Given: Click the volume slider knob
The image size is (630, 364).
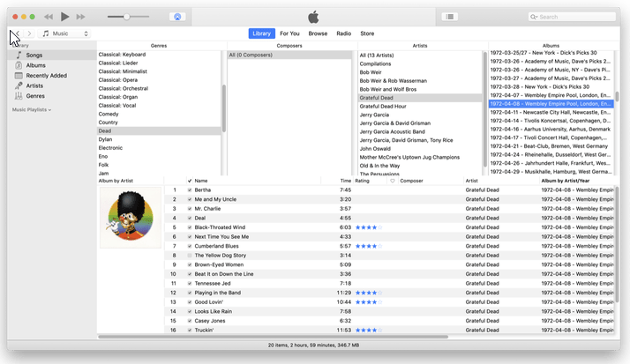Looking at the screenshot, I should coord(126,17).
